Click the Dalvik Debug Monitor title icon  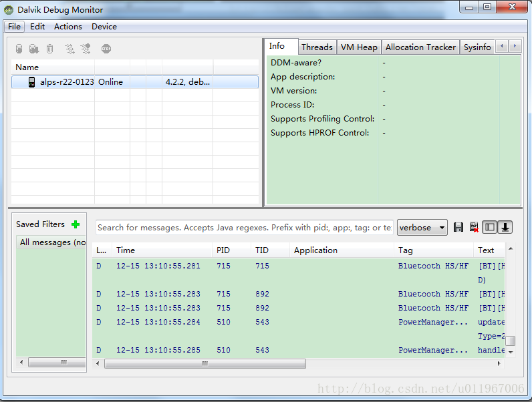[9, 10]
